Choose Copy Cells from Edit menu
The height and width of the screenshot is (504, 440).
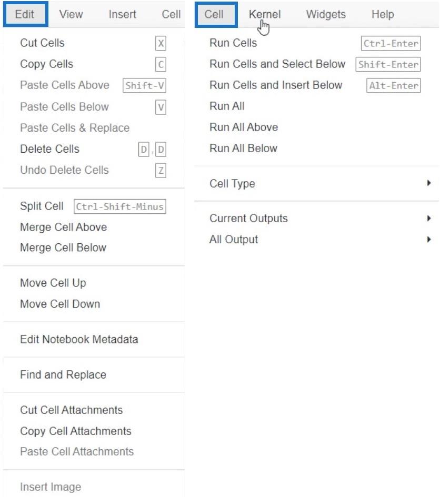click(94, 64)
